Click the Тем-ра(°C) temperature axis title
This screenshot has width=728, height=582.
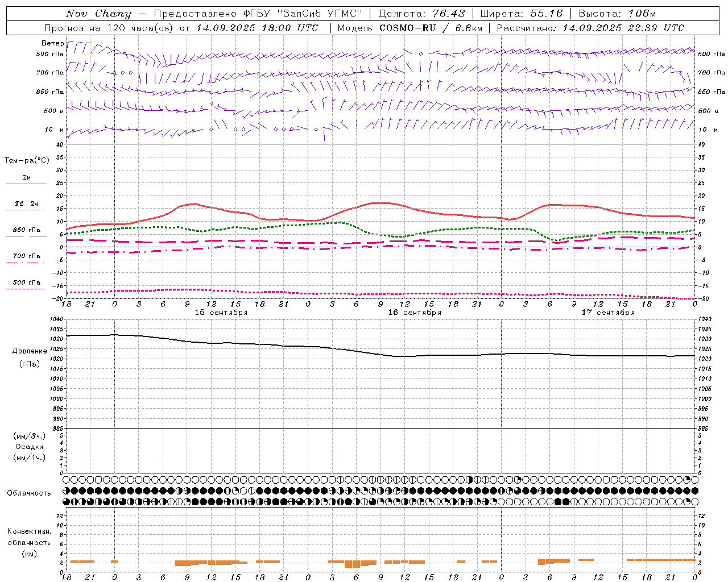point(27,161)
